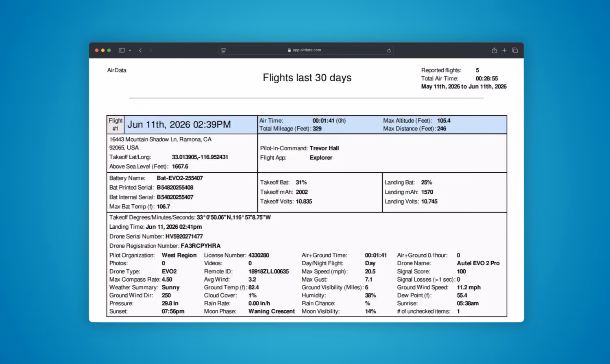Select Total Mileage value 329

pos(317,129)
